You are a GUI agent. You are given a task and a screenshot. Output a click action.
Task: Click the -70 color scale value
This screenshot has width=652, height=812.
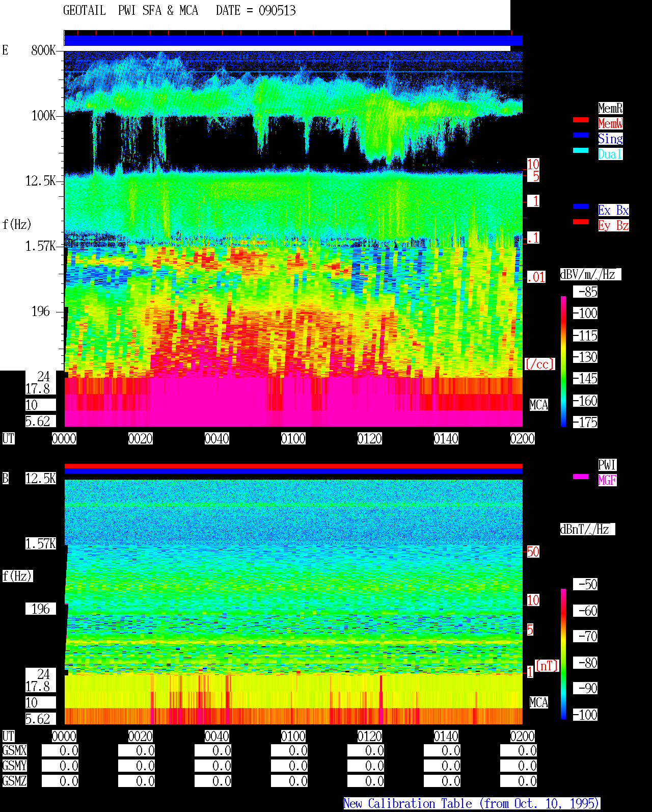[x=585, y=636]
